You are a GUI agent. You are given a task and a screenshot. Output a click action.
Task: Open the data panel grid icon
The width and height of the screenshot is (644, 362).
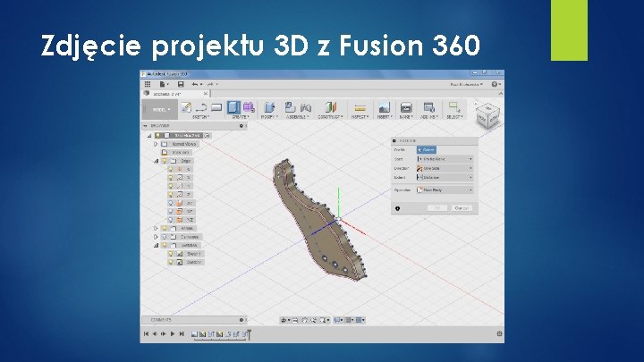tap(148, 84)
